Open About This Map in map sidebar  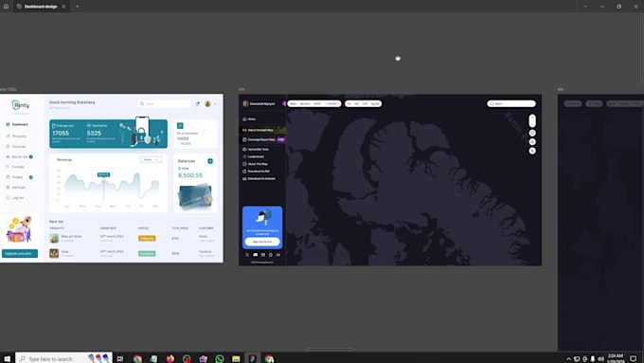pyautogui.click(x=255, y=164)
